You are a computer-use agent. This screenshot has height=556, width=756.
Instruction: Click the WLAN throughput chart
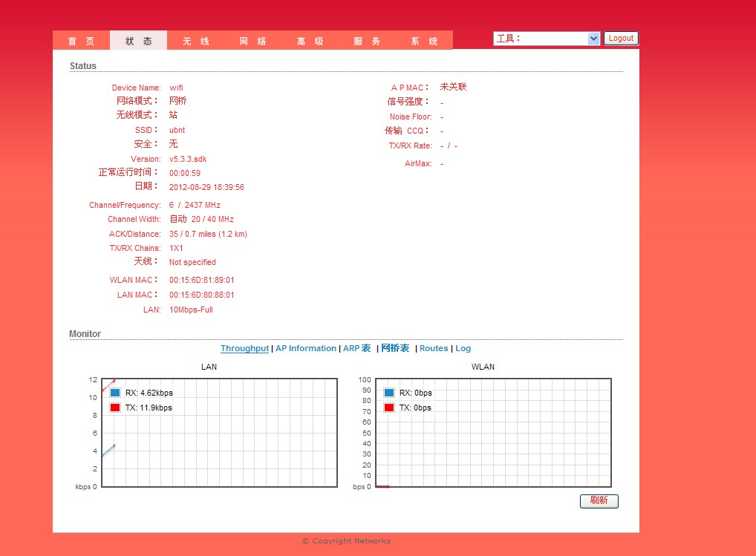click(x=493, y=433)
